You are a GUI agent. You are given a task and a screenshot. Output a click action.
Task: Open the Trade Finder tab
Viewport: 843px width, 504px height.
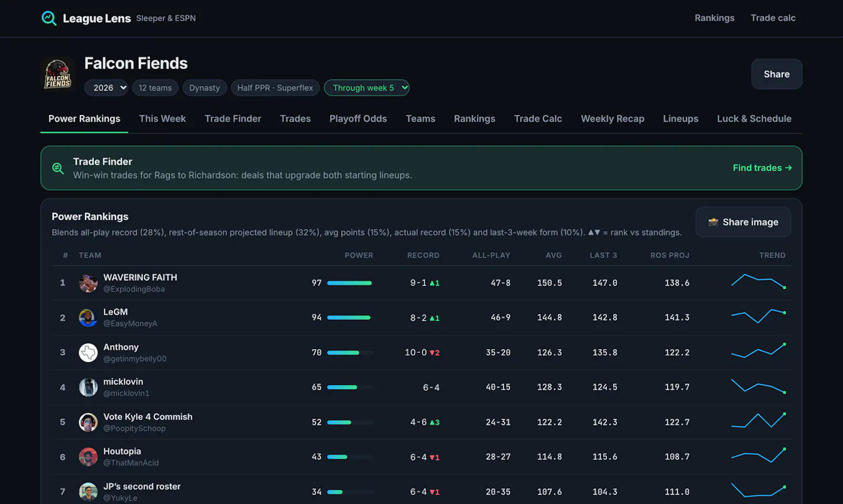click(233, 119)
